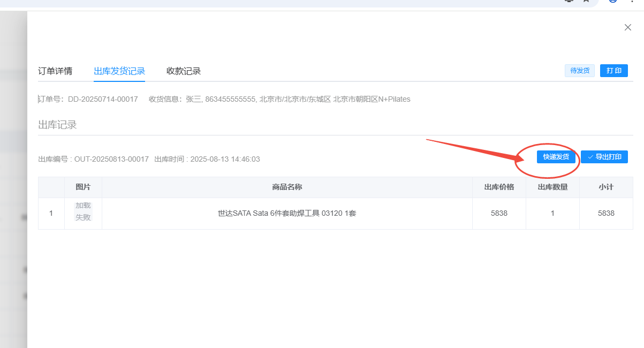Click the 导出打印 button
The width and height of the screenshot is (644, 348).
click(x=604, y=157)
